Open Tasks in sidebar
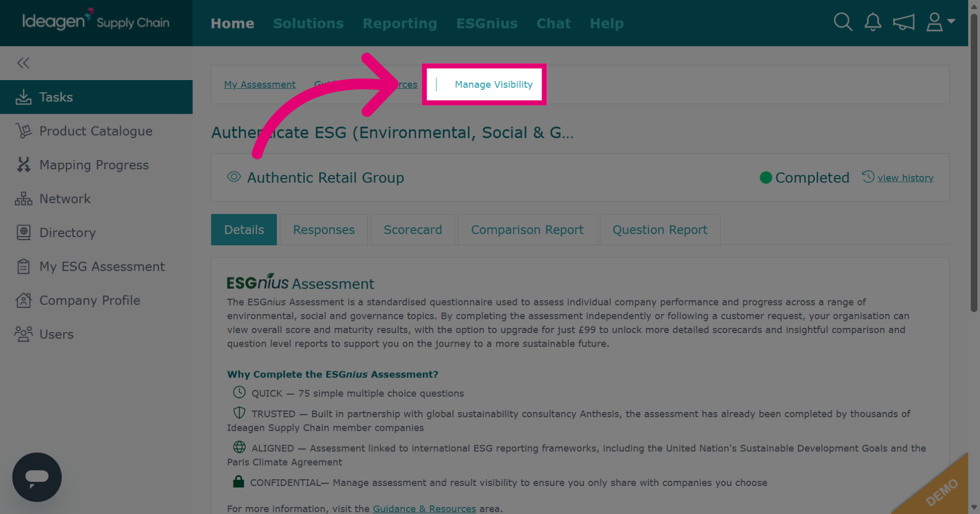 coord(96,97)
